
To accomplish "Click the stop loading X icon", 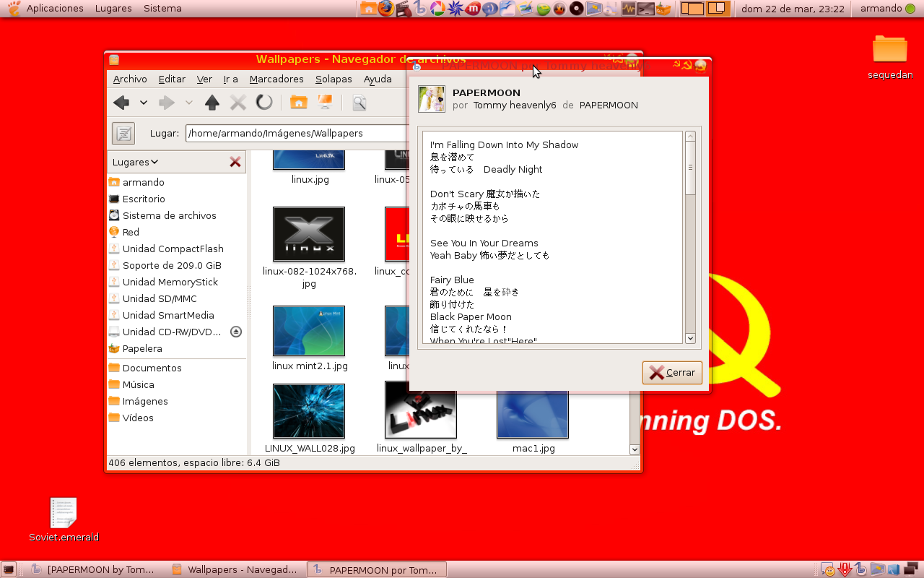I will pos(238,103).
